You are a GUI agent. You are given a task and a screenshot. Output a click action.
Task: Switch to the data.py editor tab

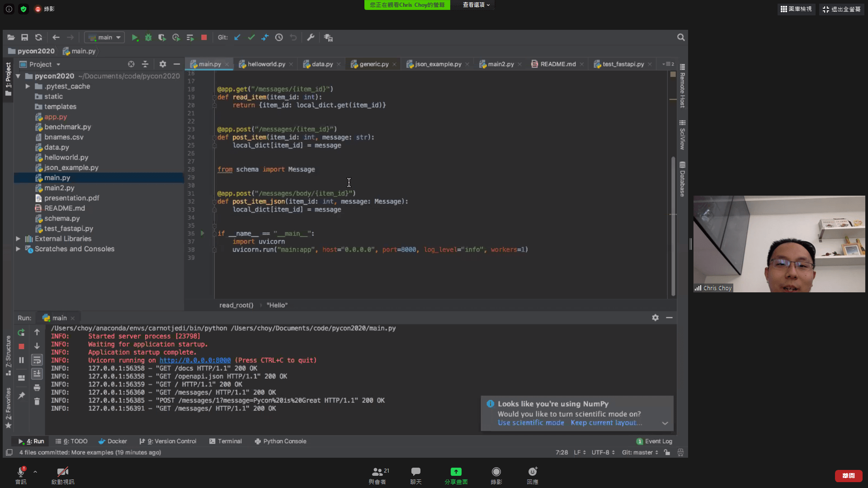coord(322,64)
